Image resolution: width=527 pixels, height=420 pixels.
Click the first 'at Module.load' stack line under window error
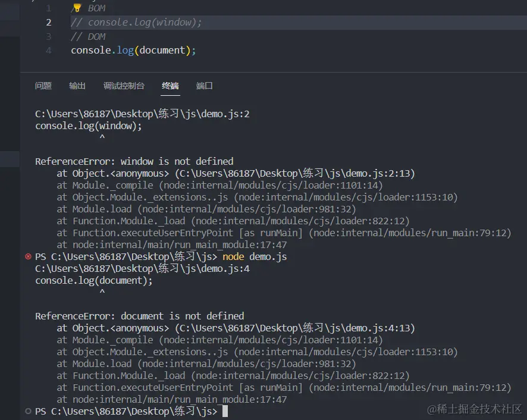(x=206, y=209)
